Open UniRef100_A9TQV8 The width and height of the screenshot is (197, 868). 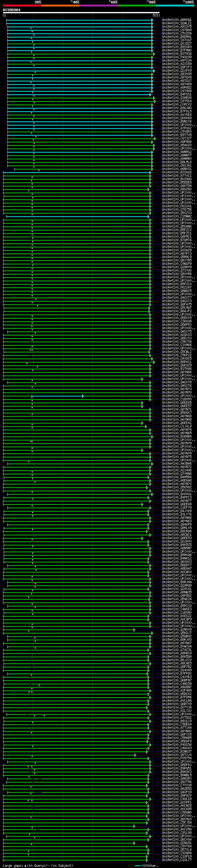[x=176, y=78]
